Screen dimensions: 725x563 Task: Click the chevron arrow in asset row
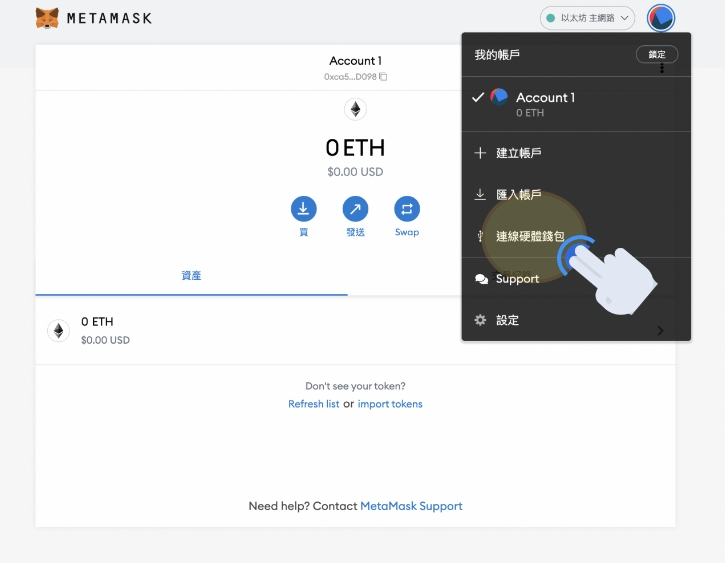660,330
